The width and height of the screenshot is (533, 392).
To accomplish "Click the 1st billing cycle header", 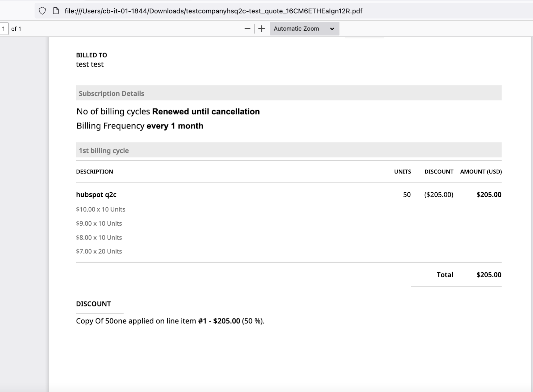I will (104, 150).
